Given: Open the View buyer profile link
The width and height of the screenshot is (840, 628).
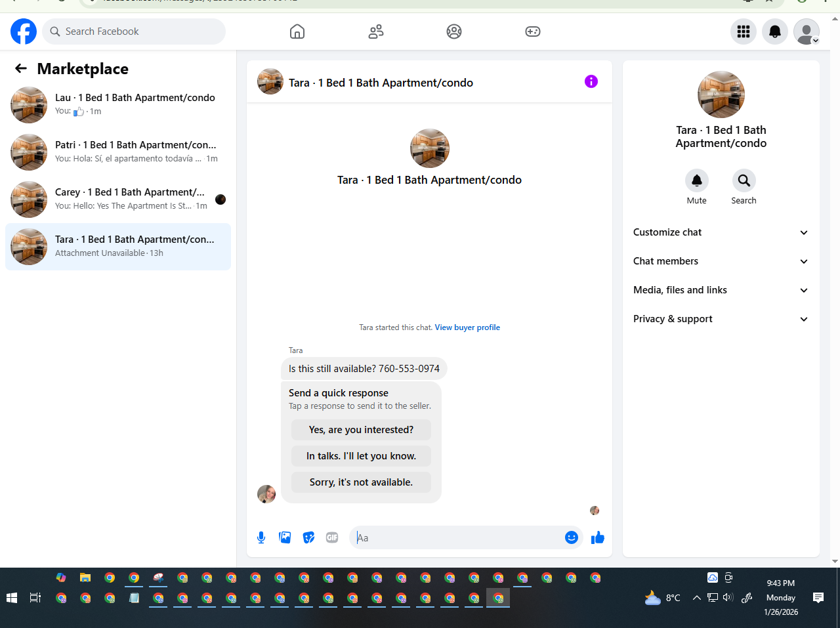Looking at the screenshot, I should click(x=467, y=327).
